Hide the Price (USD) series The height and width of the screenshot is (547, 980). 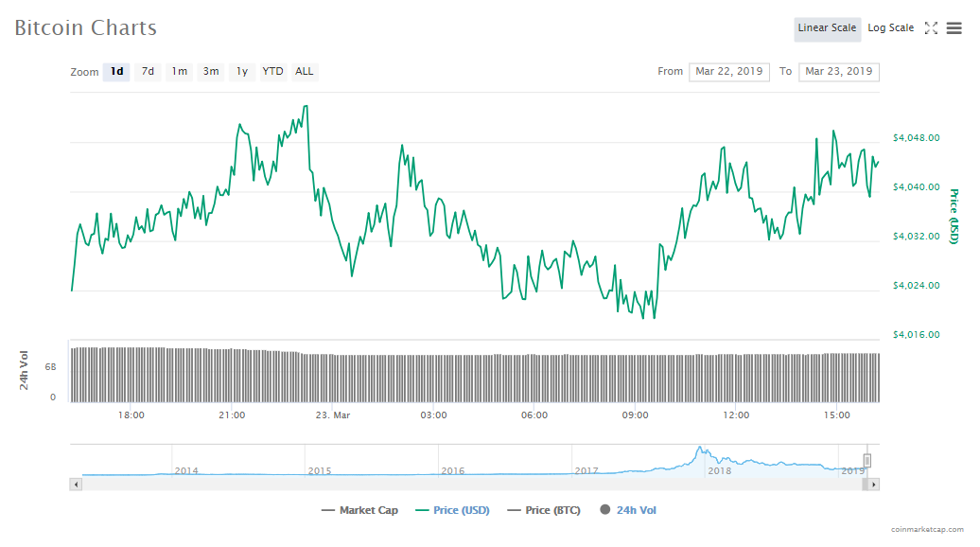[x=452, y=510]
